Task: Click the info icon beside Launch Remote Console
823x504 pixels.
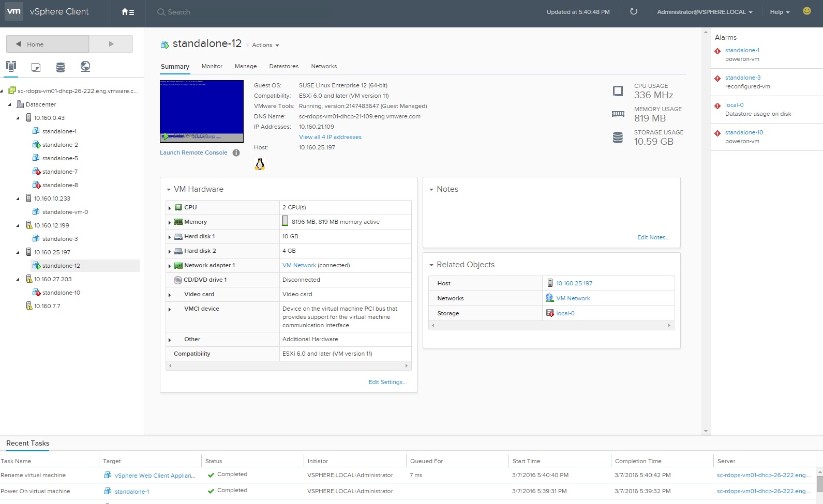Action: click(x=236, y=152)
